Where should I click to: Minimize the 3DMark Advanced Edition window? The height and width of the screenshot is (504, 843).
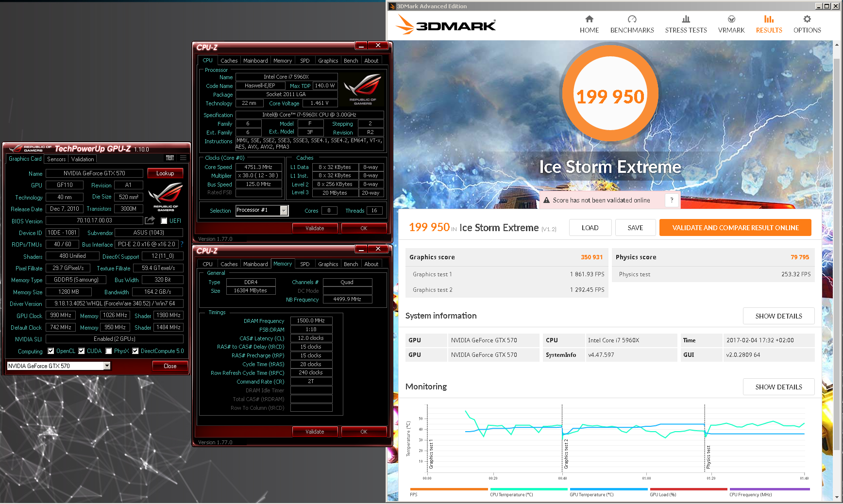point(819,6)
